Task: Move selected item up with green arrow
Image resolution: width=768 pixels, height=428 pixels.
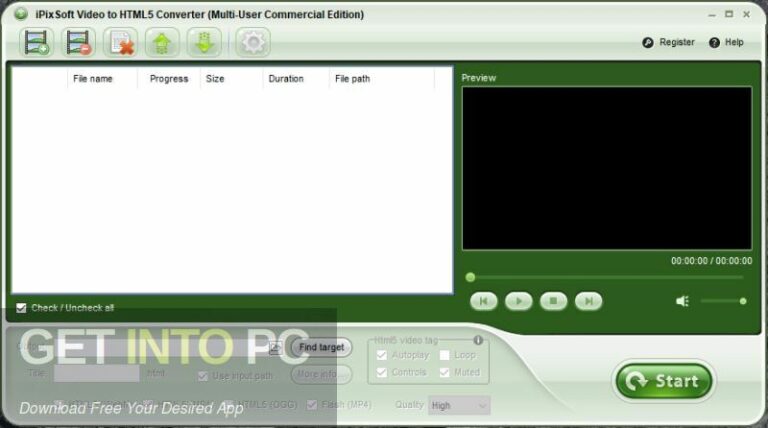Action: point(162,43)
